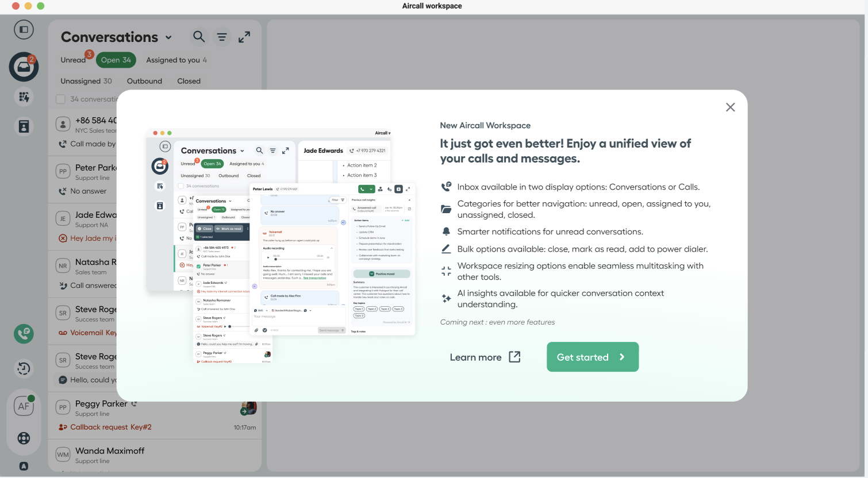Image resolution: width=868 pixels, height=478 pixels.
Task: Select the Open 34 tab
Action: (116, 60)
